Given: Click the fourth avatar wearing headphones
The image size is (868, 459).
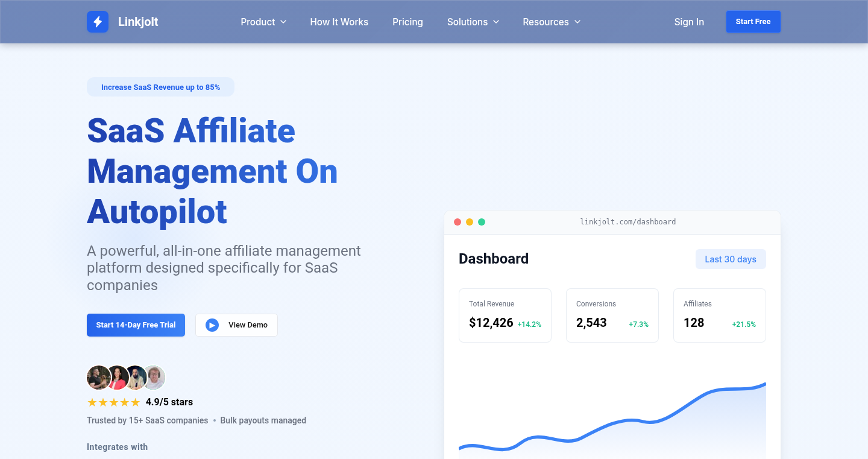Looking at the screenshot, I should click(x=154, y=378).
